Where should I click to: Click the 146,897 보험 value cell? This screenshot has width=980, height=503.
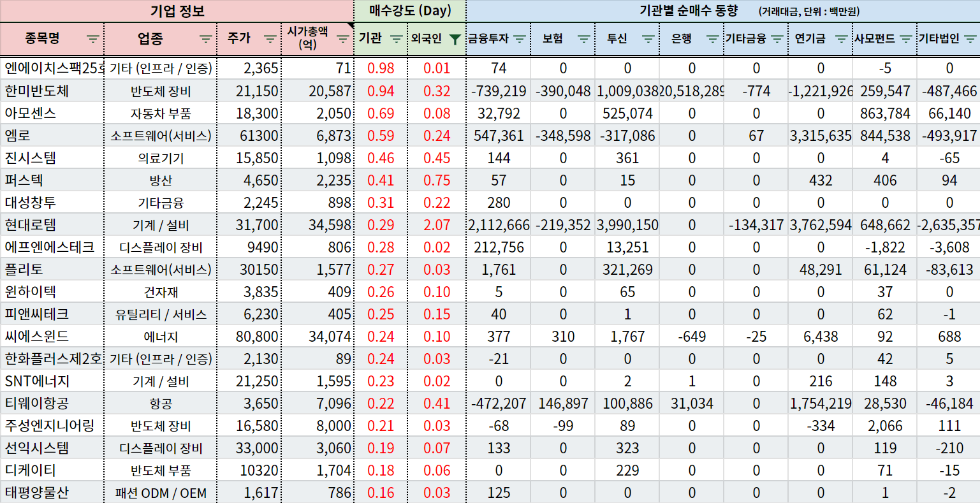[563, 403]
